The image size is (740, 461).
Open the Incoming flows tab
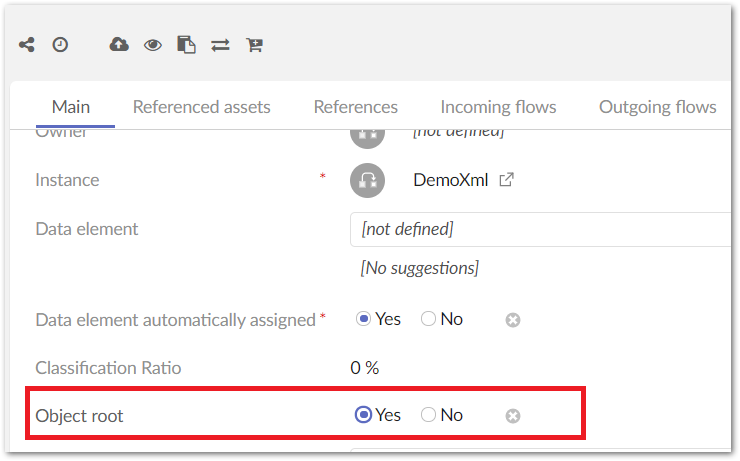[x=498, y=107]
